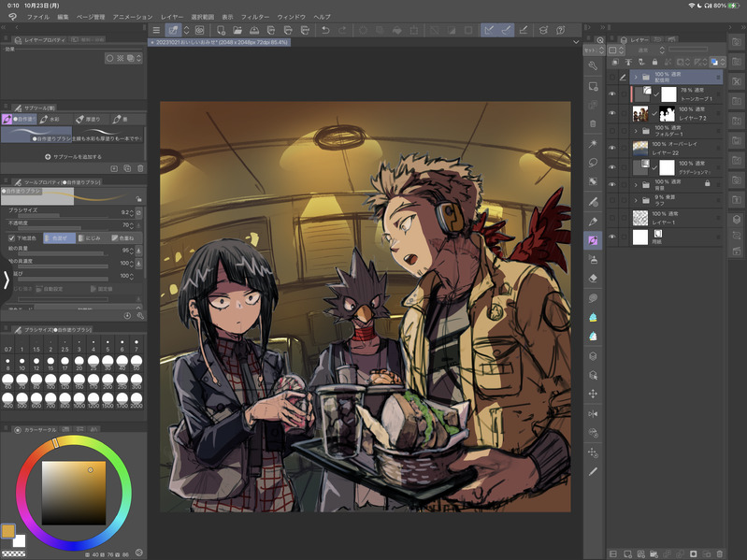The image size is (747, 560).
Task: Select 色重ね blend mode button
Action: pyautogui.click(x=125, y=238)
